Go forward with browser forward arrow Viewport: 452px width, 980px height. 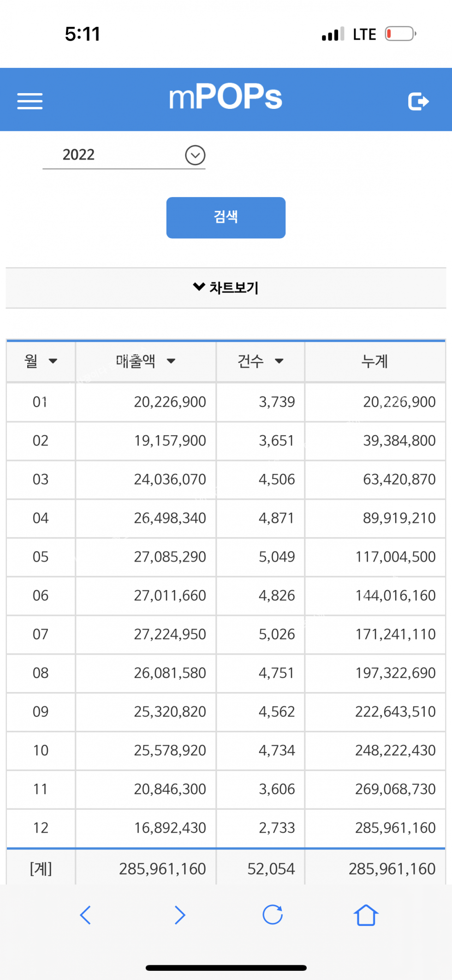point(179,915)
